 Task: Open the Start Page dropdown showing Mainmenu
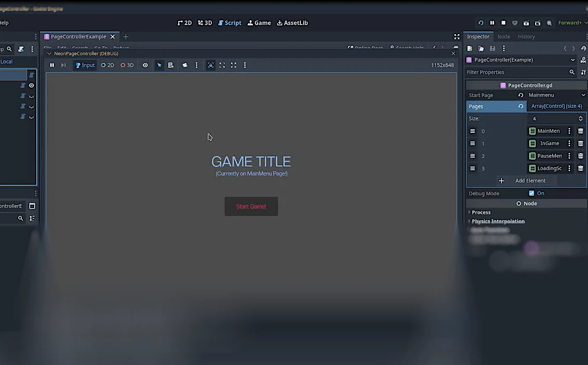click(556, 95)
